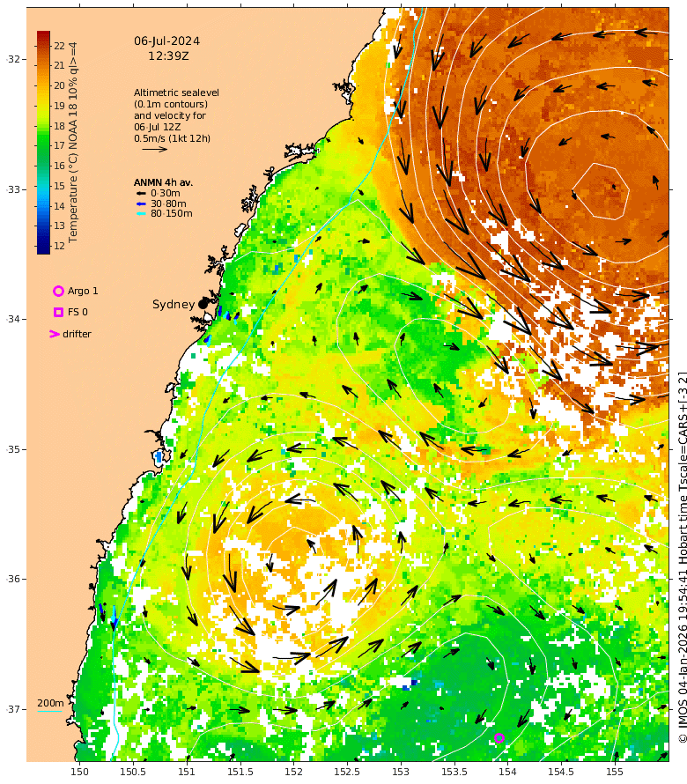Click the 'ANMN 4h av.' legend heading
Image resolution: width=687 pixels, height=784 pixels.
point(163,182)
